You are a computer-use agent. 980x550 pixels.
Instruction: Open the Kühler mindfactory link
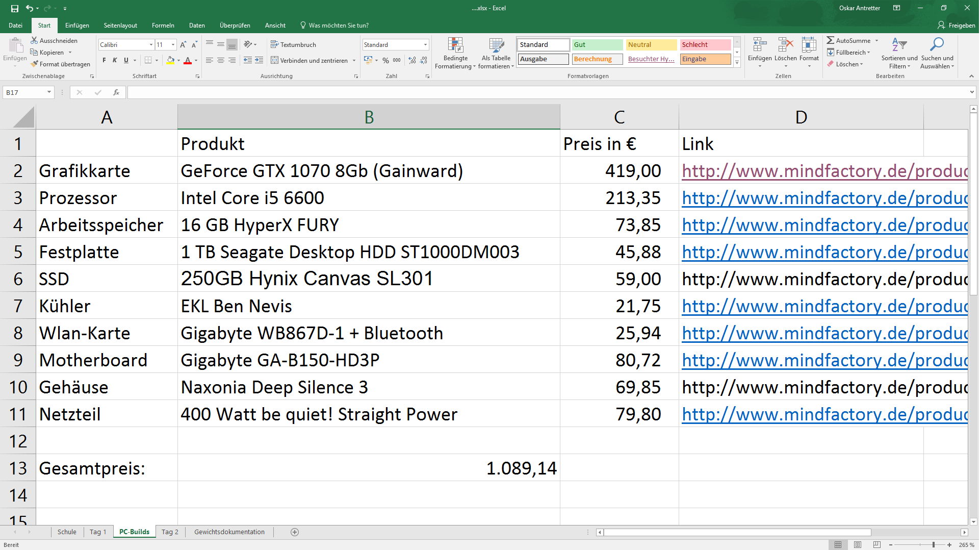824,306
